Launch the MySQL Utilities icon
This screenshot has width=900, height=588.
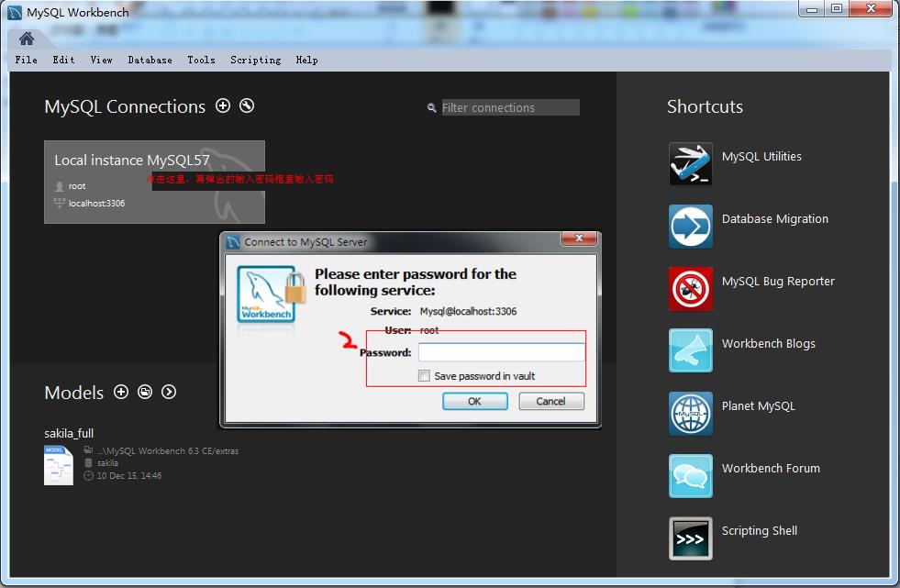[691, 164]
